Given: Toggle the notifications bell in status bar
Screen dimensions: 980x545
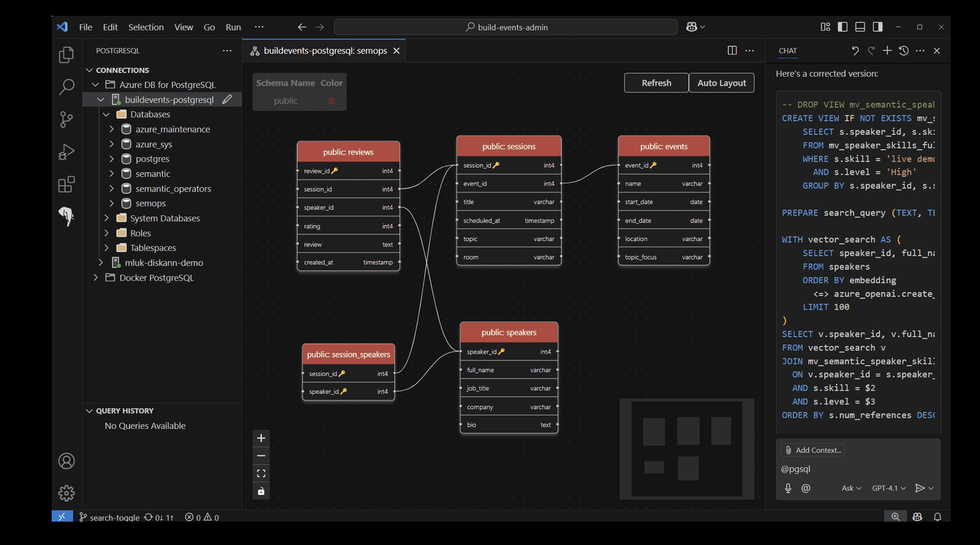Looking at the screenshot, I should (938, 517).
